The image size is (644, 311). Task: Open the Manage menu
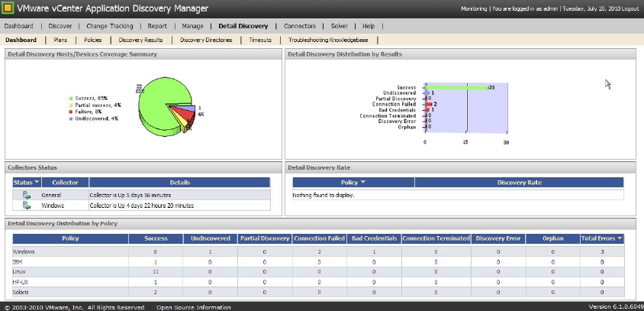click(192, 26)
